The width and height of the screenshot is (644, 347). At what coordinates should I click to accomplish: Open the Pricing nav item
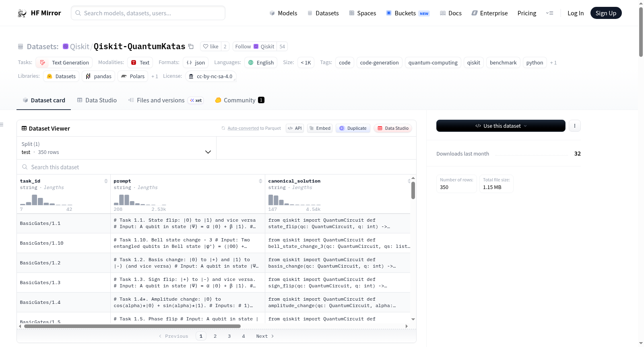tap(527, 13)
